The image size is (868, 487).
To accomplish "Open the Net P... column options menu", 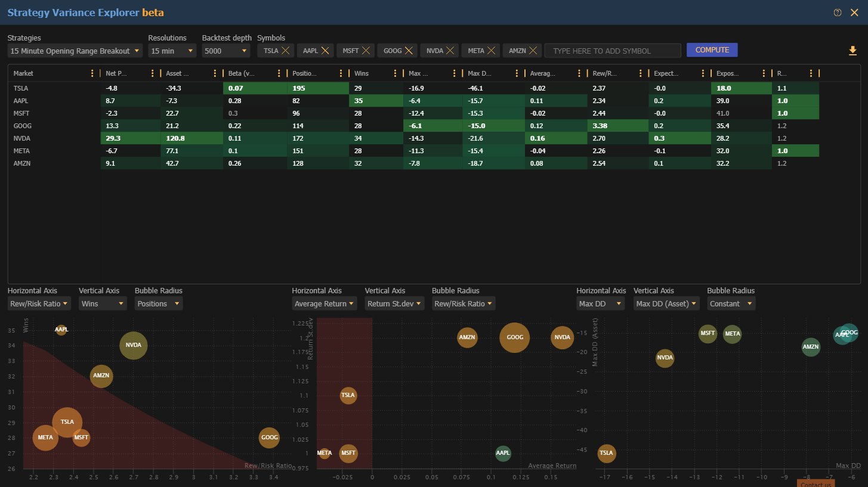I will 153,73.
